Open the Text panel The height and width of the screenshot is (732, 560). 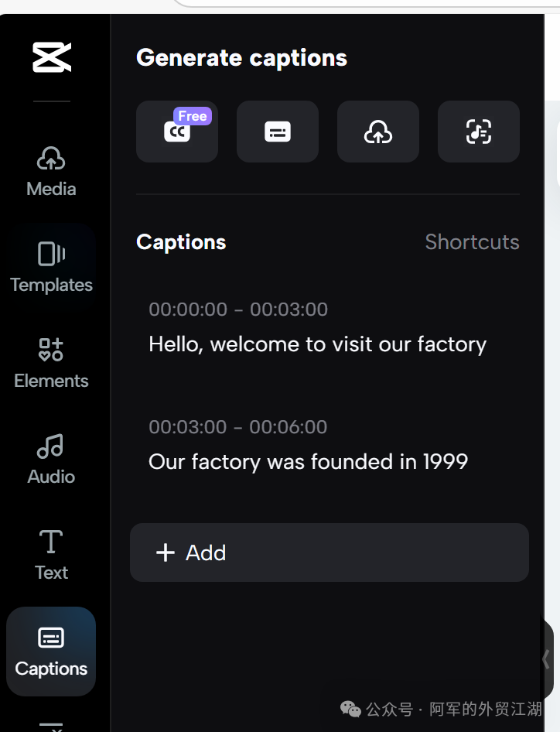[x=51, y=555]
